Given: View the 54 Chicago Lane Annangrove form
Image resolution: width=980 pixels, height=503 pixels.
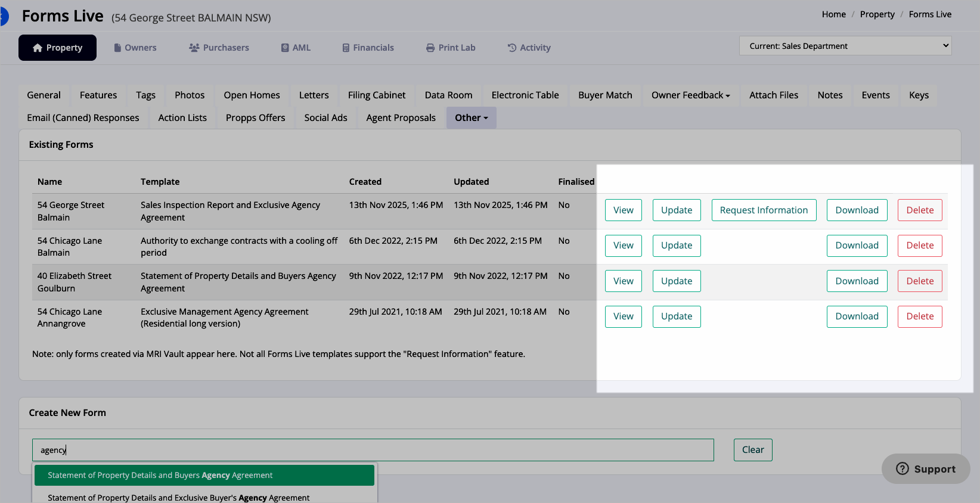Looking at the screenshot, I should coord(624,316).
